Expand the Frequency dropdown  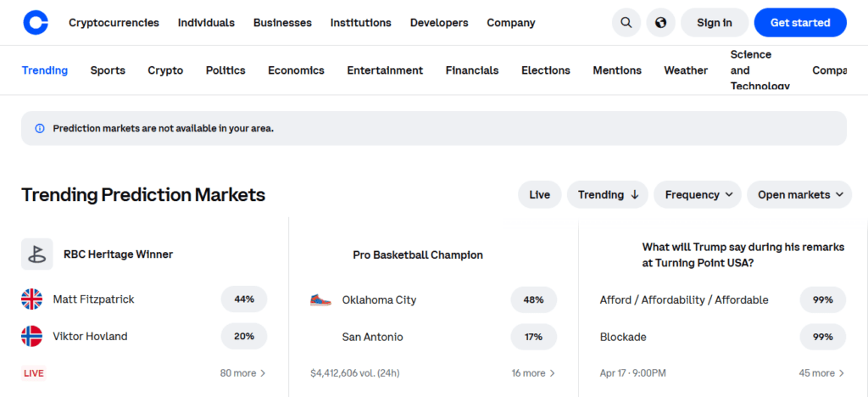click(x=698, y=195)
